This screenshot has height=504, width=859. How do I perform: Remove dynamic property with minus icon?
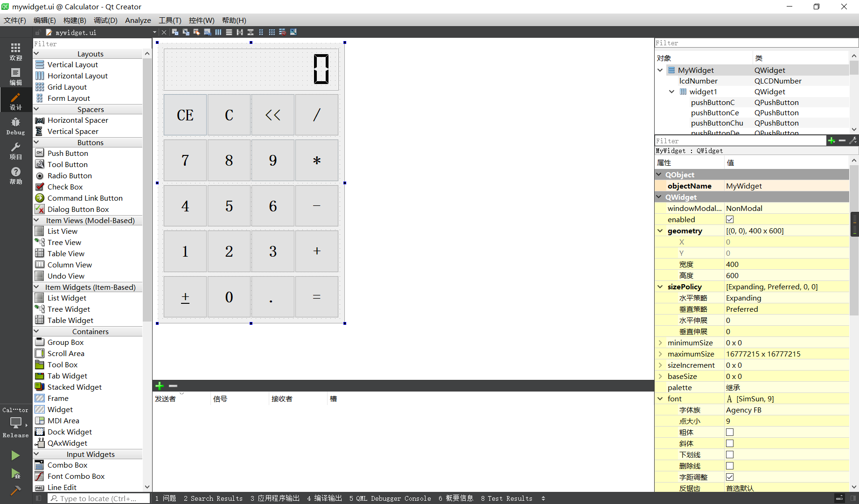[x=842, y=140]
